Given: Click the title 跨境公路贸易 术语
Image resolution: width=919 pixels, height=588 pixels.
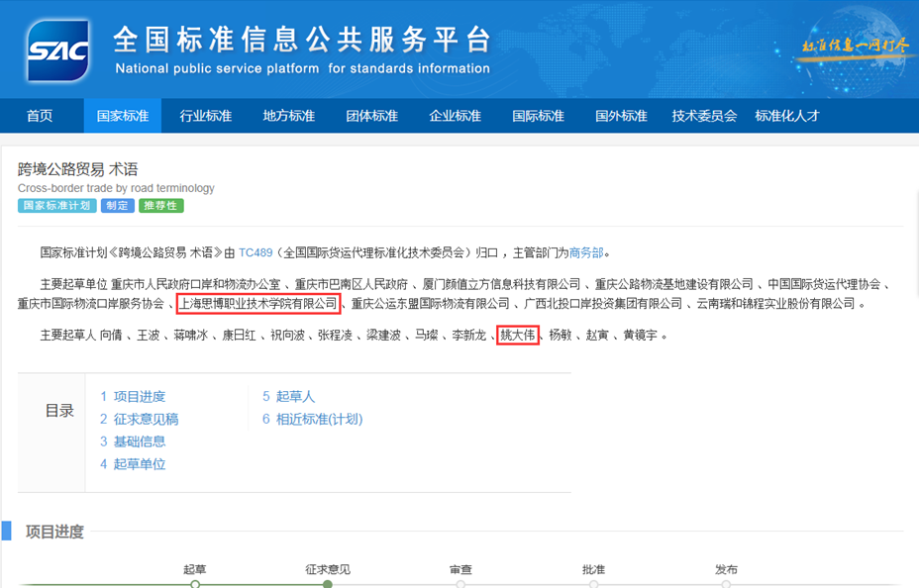Looking at the screenshot, I should (x=78, y=170).
